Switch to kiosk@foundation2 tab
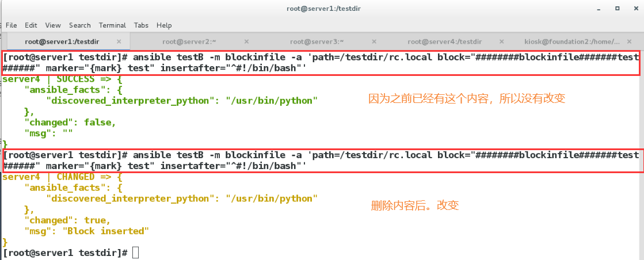 tap(572, 41)
